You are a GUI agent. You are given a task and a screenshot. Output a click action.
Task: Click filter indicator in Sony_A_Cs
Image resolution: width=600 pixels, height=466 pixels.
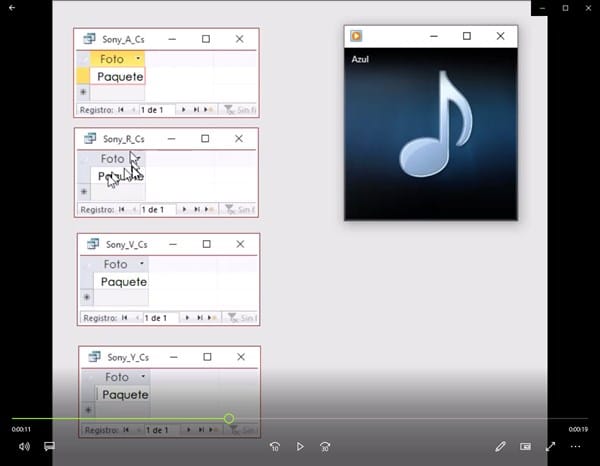pos(239,110)
